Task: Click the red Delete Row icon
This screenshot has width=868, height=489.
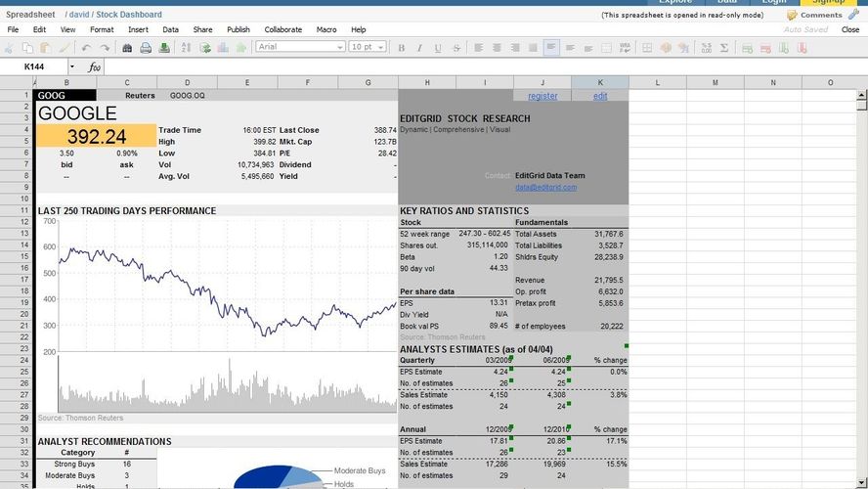Action: click(x=765, y=48)
